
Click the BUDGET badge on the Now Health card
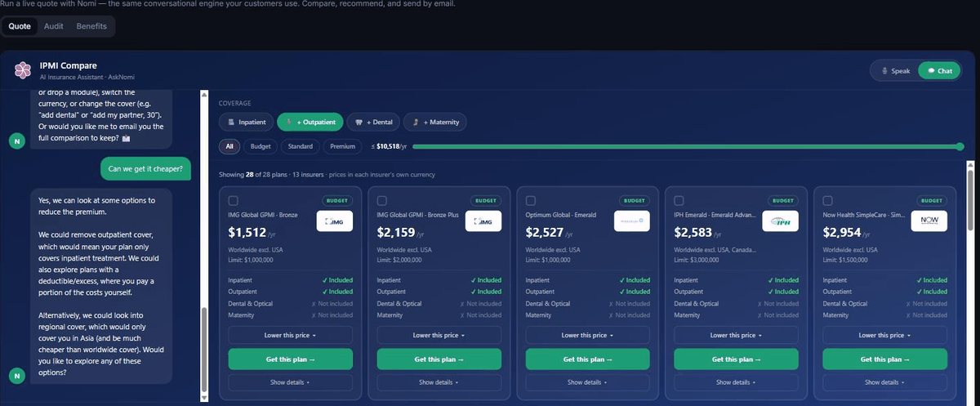coord(932,200)
